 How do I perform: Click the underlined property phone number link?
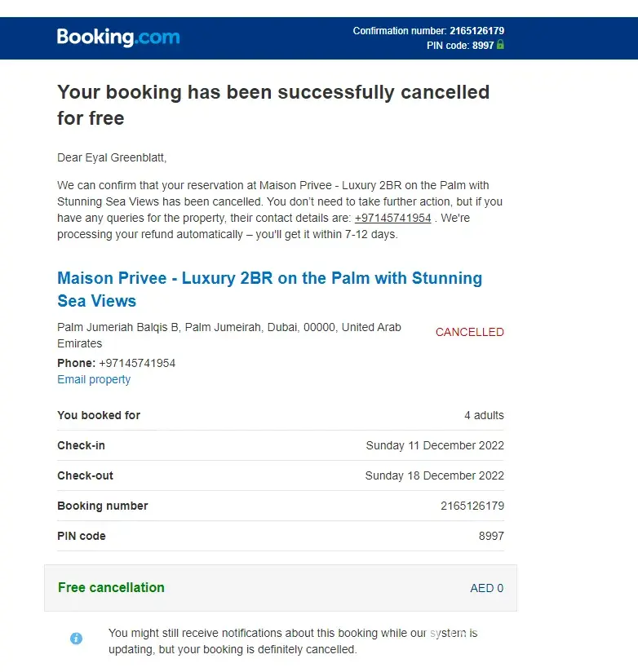(392, 219)
